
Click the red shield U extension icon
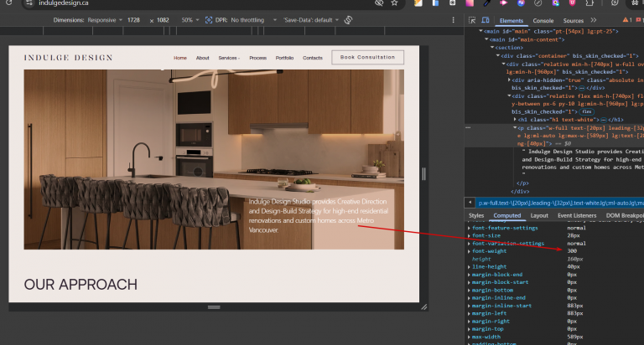572,3
